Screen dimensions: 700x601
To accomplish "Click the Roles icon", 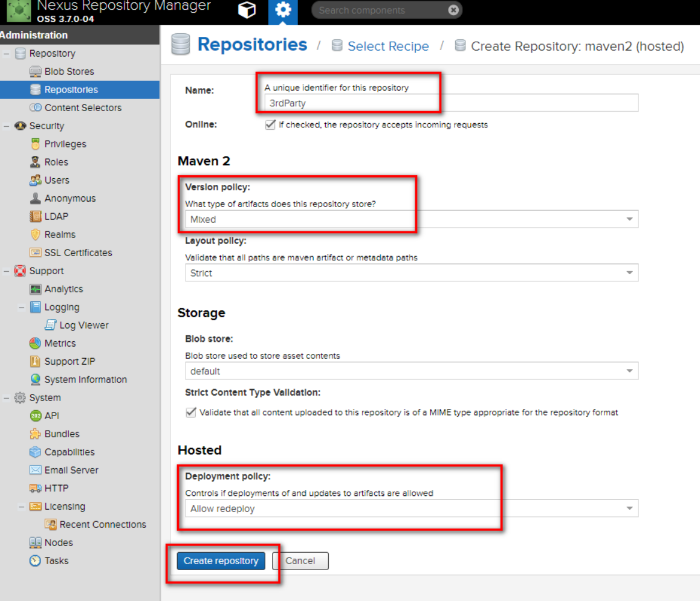I will (x=35, y=162).
